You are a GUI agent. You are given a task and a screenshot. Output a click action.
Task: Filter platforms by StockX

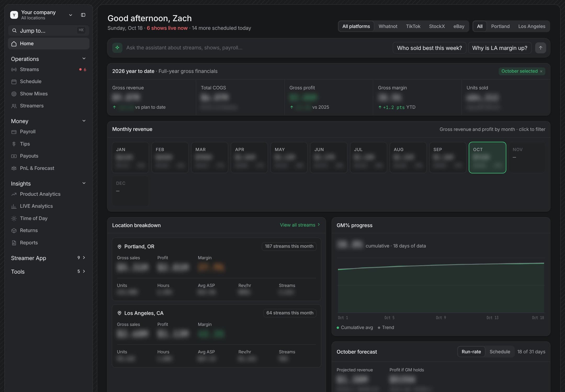tap(437, 26)
